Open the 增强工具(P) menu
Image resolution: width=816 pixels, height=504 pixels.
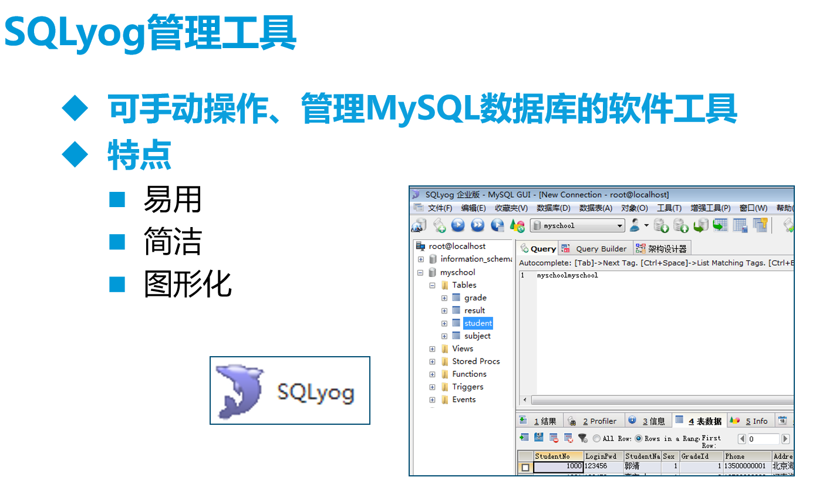[x=710, y=208]
